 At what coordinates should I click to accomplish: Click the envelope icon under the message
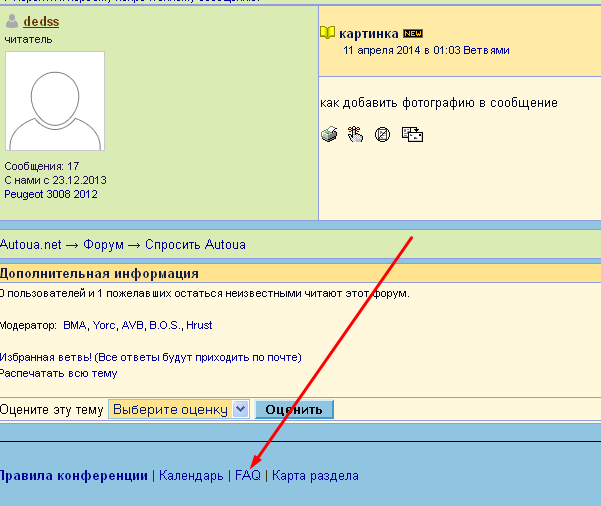click(x=411, y=134)
